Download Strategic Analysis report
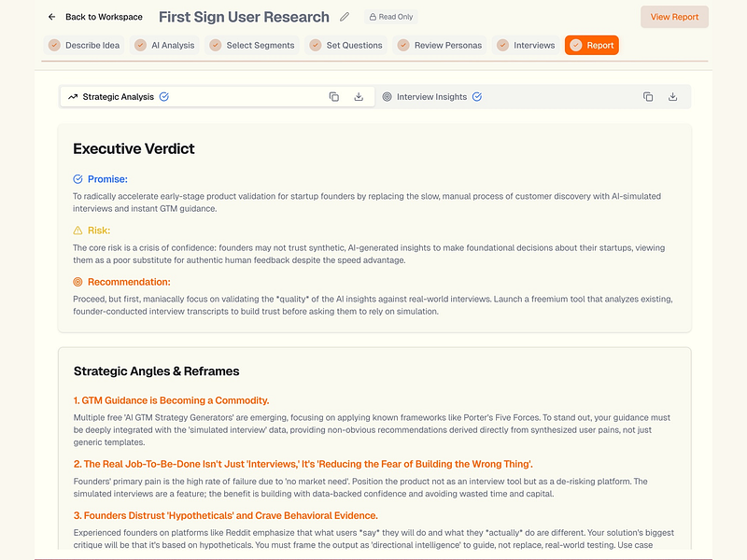Screen dimensions: 747x560 pyautogui.click(x=359, y=97)
